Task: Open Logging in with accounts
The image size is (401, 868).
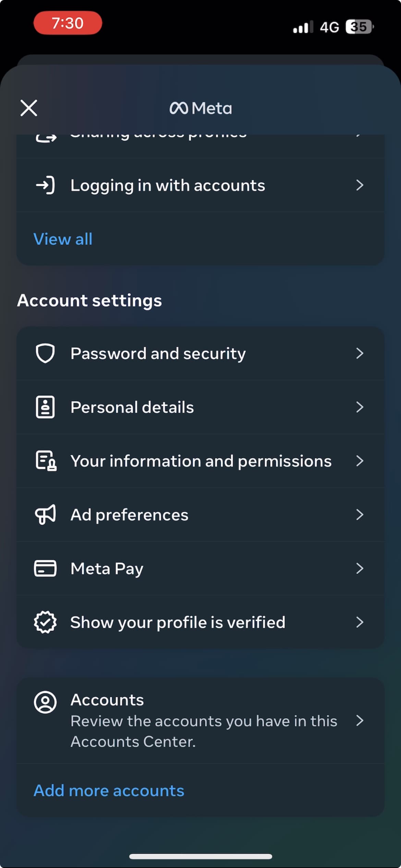Action: 168,185
